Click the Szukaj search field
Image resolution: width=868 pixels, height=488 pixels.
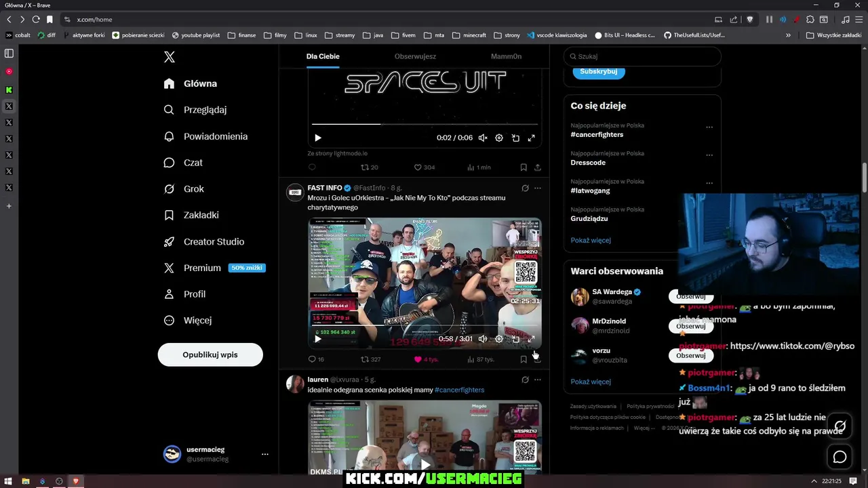(642, 56)
